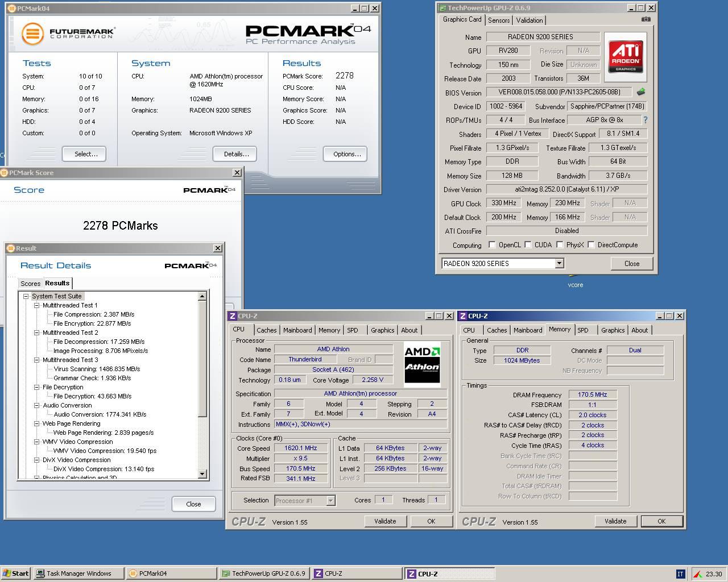This screenshot has width=728, height=582.
Task: Click the TechPowerUp GPU-Z taskbar button
Action: (264, 573)
